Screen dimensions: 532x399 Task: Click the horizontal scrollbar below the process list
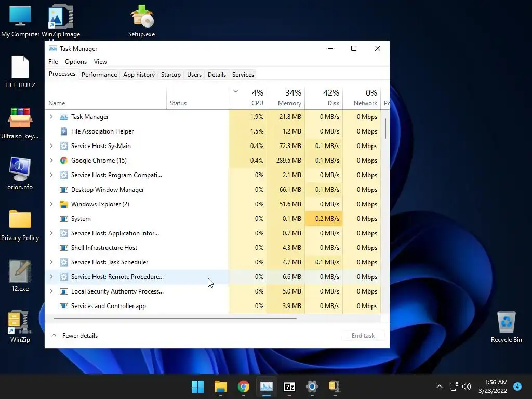[175, 318]
